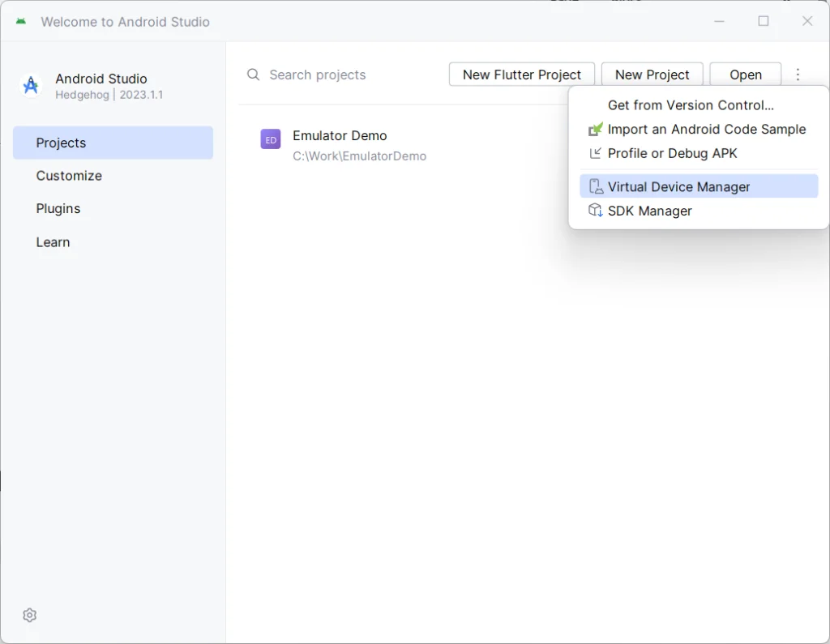This screenshot has height=644, width=830.
Task: Click the Android Studio logo icon
Action: tap(31, 85)
